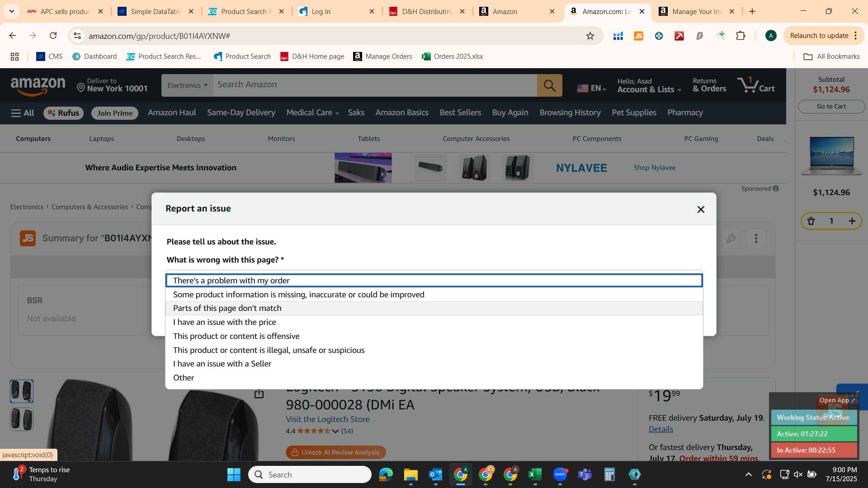868x488 pixels.
Task: Select the first speaker product thumbnail
Action: point(22,391)
